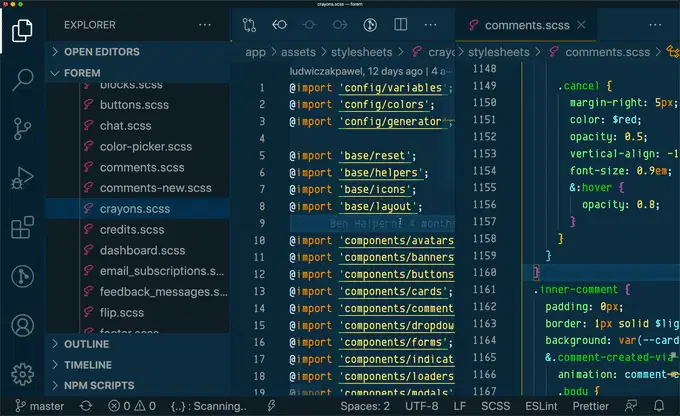Switch to comments.scss editor tab
680x416 pixels.
[526, 25]
